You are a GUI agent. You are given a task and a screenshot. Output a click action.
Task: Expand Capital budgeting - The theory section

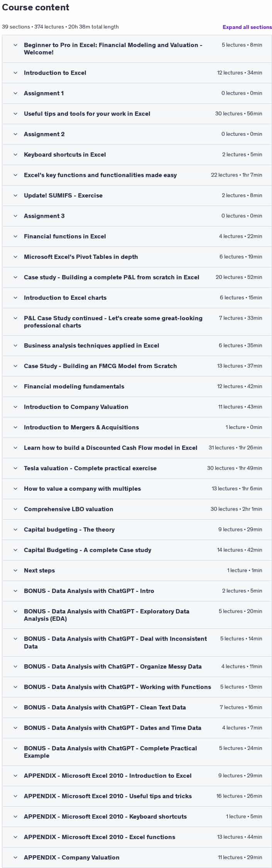coord(137,529)
